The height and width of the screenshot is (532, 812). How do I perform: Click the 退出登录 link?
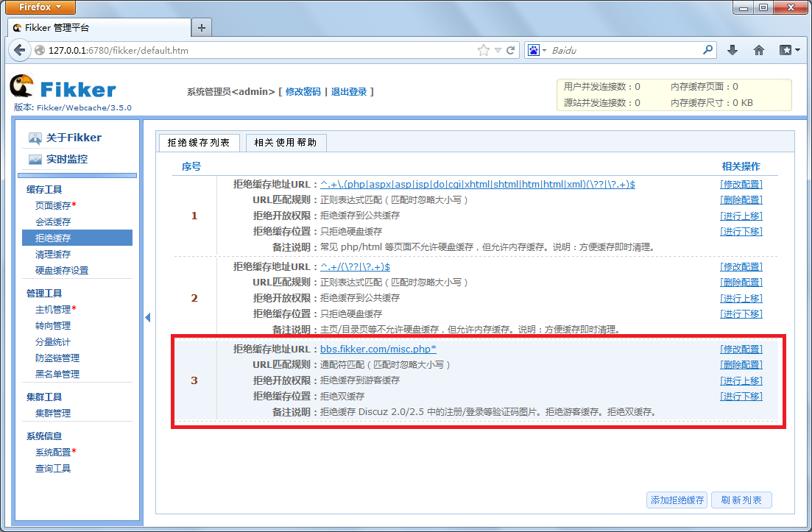point(349,91)
